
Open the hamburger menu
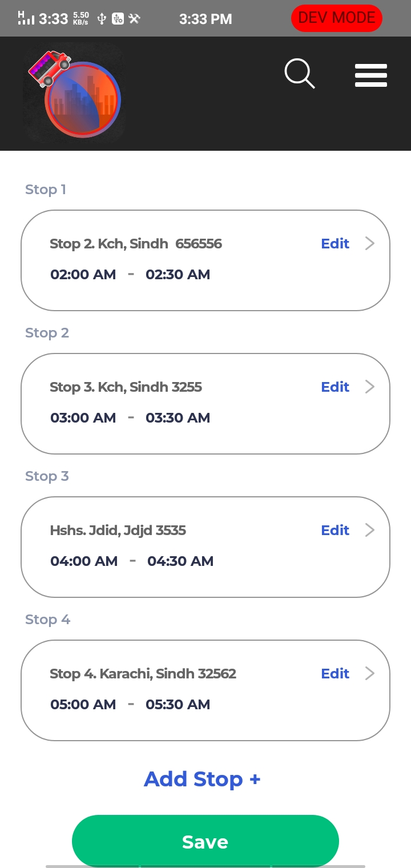(371, 75)
